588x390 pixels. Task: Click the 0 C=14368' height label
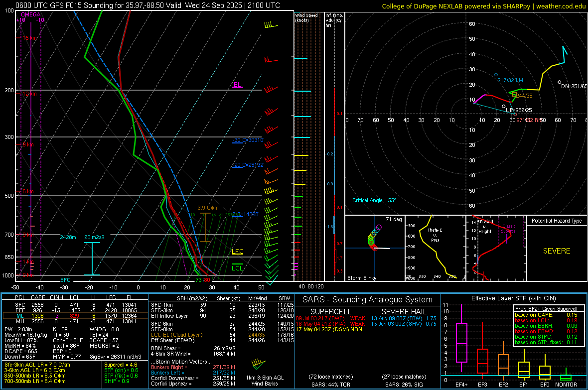(x=246, y=215)
